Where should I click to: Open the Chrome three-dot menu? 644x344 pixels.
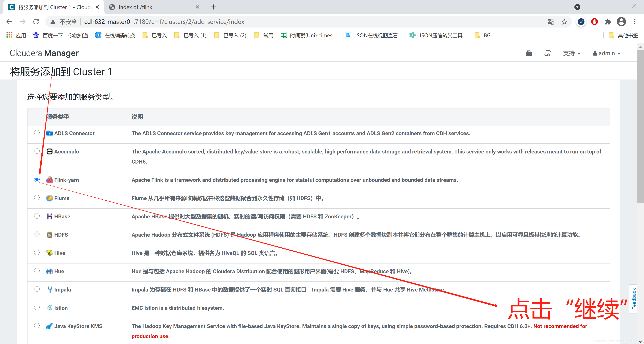pos(635,22)
